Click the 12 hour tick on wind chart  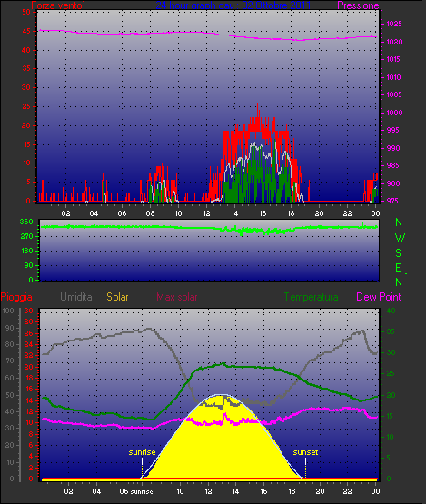pos(206,213)
